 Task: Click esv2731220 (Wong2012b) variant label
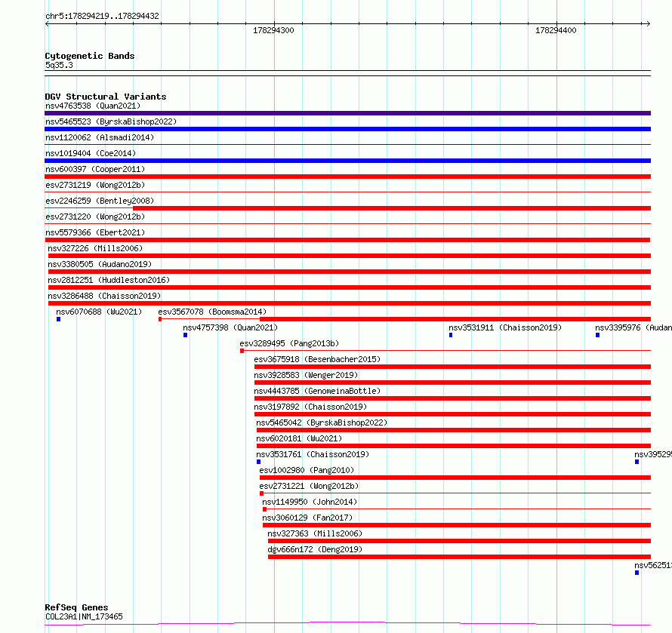(x=95, y=217)
